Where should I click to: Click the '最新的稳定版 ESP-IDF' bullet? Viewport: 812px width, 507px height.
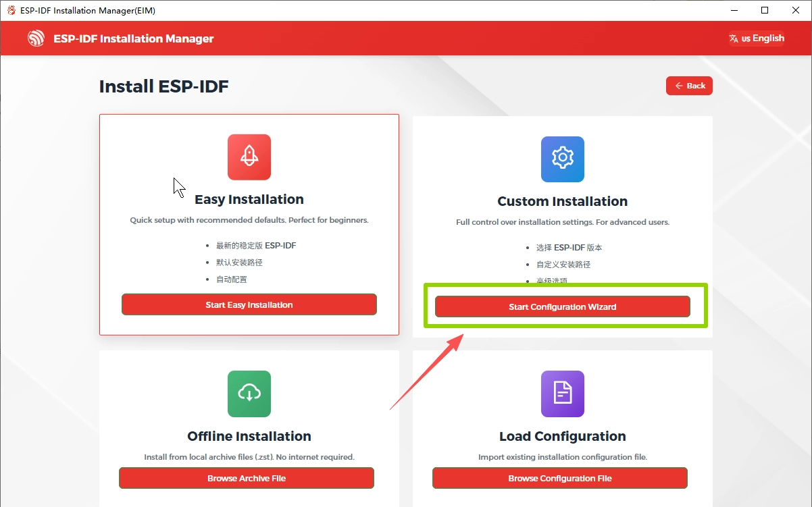pos(256,245)
